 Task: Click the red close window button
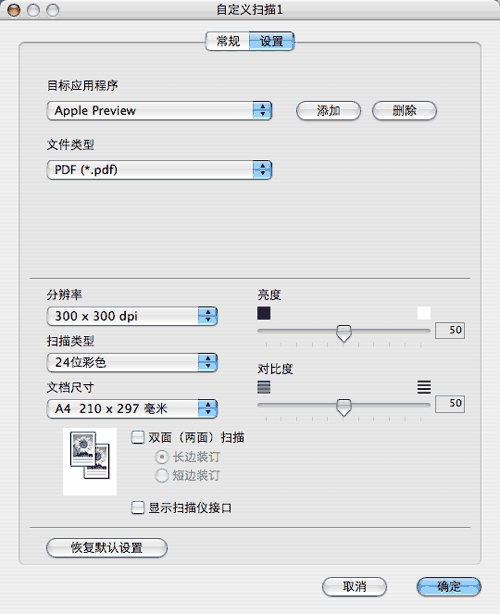14,10
